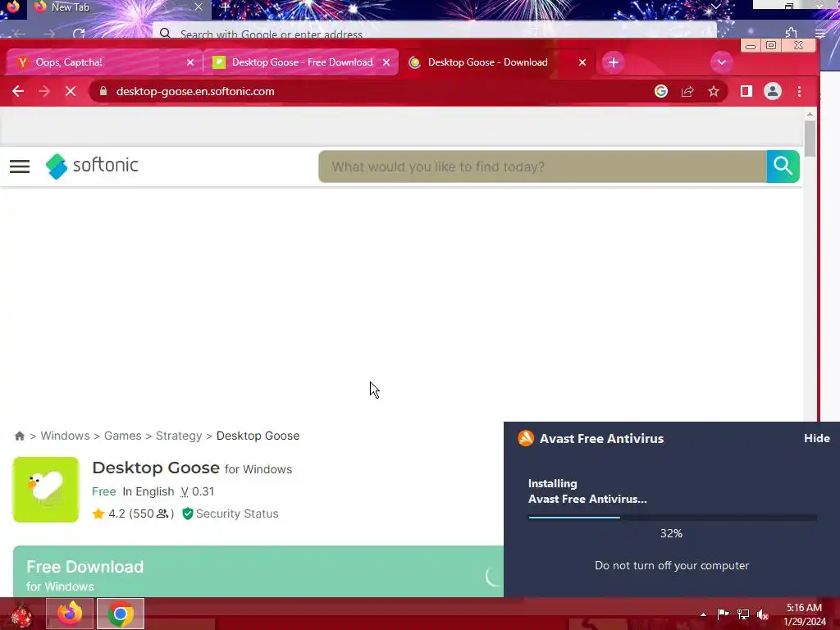Click Chrome's forward arrow button
This screenshot has height=630, width=840.
[44, 91]
